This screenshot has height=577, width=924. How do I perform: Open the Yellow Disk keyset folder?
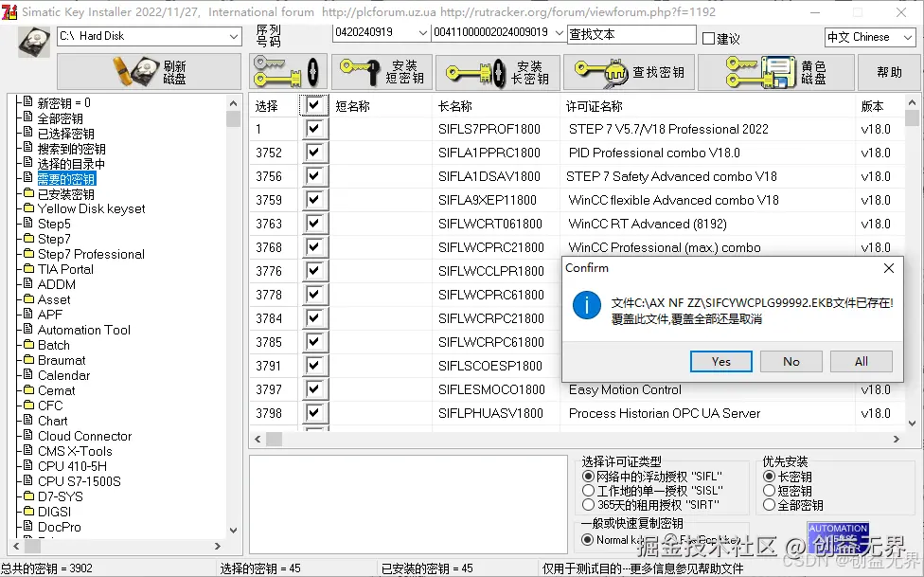91,208
